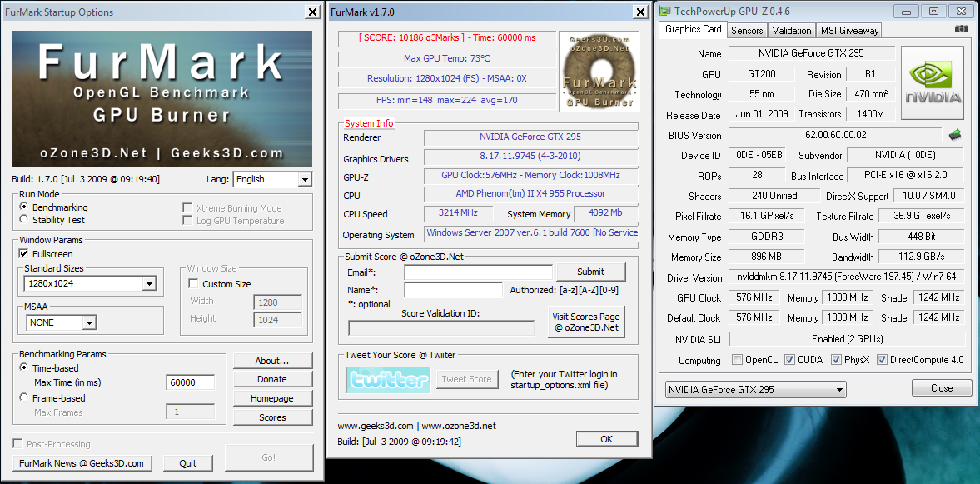Click the Donate button
This screenshot has width=980, height=484.
point(272,379)
